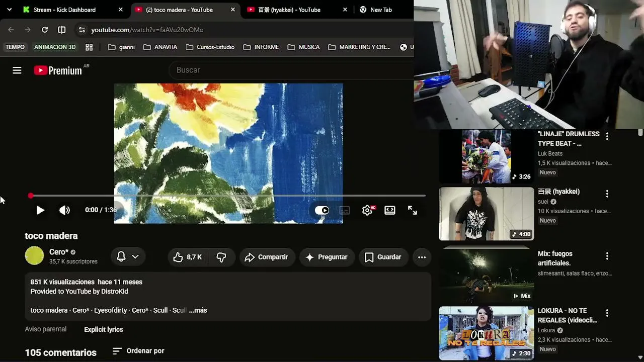Open the ANIMACION 3D bookmark
This screenshot has height=362, width=644.
pyautogui.click(x=55, y=47)
